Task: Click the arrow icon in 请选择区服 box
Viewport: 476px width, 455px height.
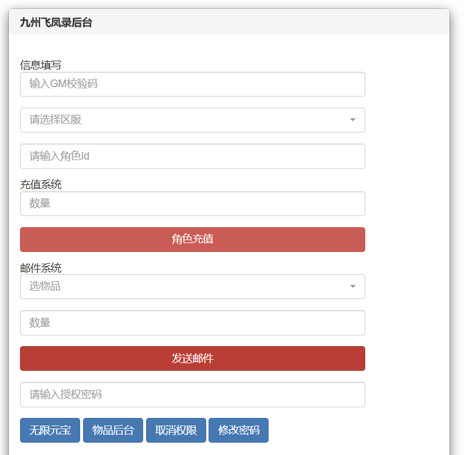Action: click(353, 120)
